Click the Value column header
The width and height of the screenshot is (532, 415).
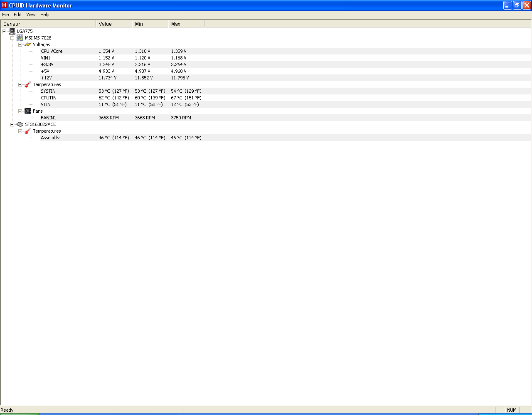(x=114, y=24)
